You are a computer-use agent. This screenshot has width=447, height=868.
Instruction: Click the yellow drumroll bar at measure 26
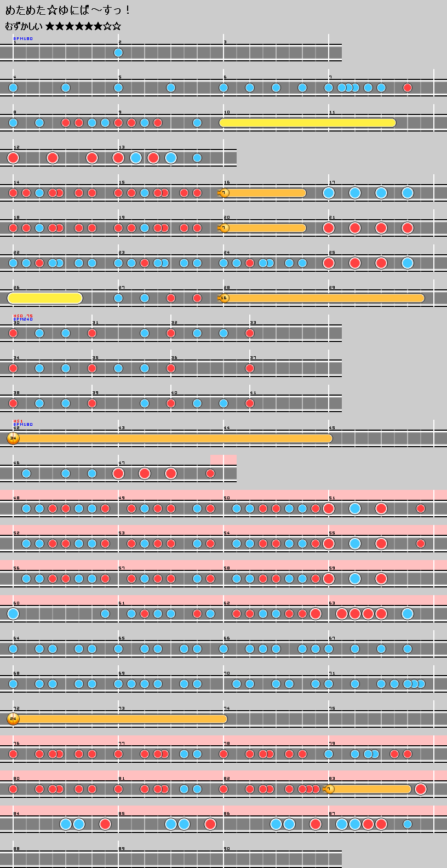tap(45, 298)
